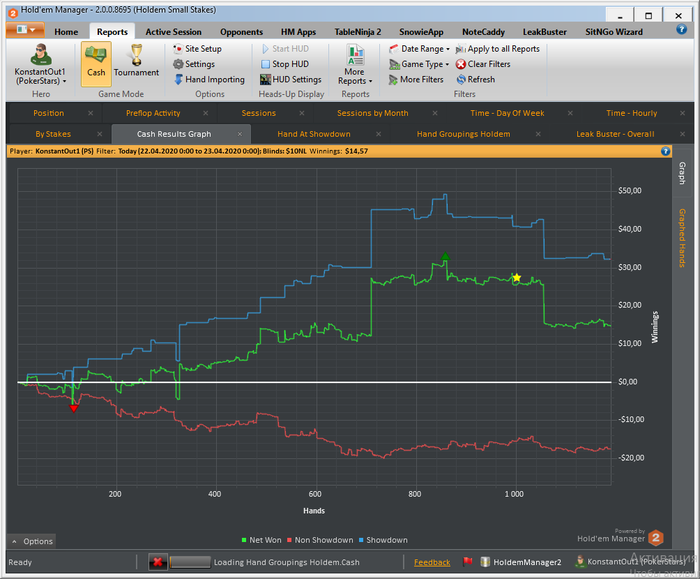The image size is (700, 579).
Task: Close the Hand At Showdown tab
Action: click(x=379, y=134)
